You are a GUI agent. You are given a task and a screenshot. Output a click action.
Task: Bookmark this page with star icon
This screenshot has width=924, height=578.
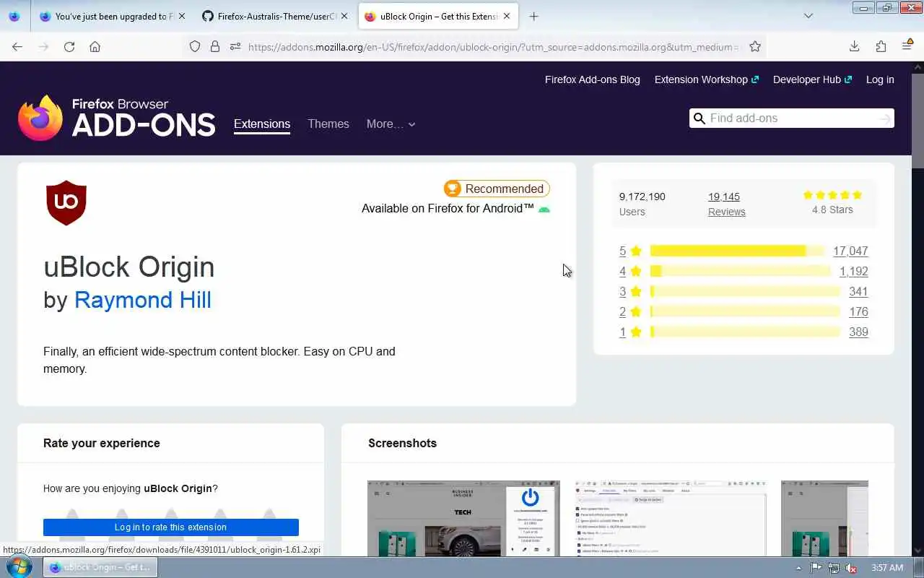point(755,46)
